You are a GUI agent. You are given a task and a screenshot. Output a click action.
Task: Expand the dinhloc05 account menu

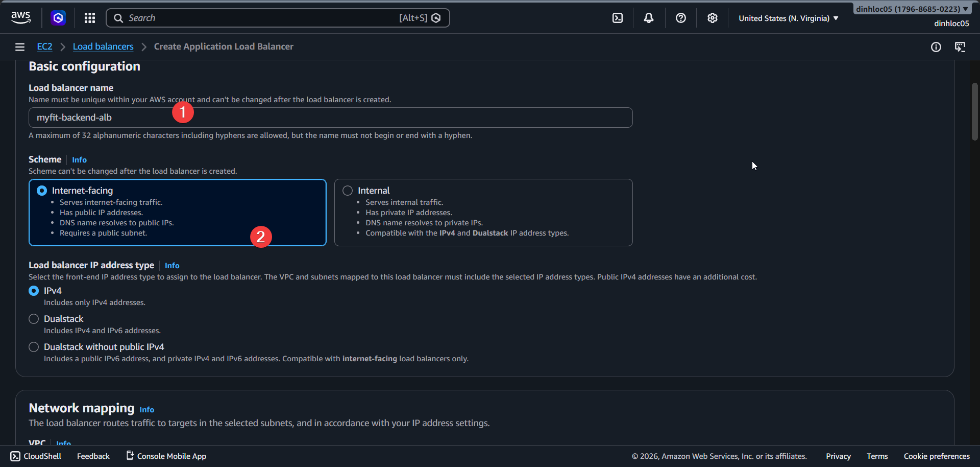point(912,8)
